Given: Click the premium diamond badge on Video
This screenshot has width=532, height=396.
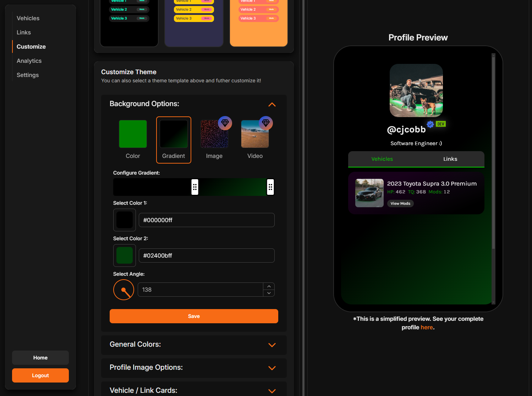Looking at the screenshot, I should (x=266, y=123).
